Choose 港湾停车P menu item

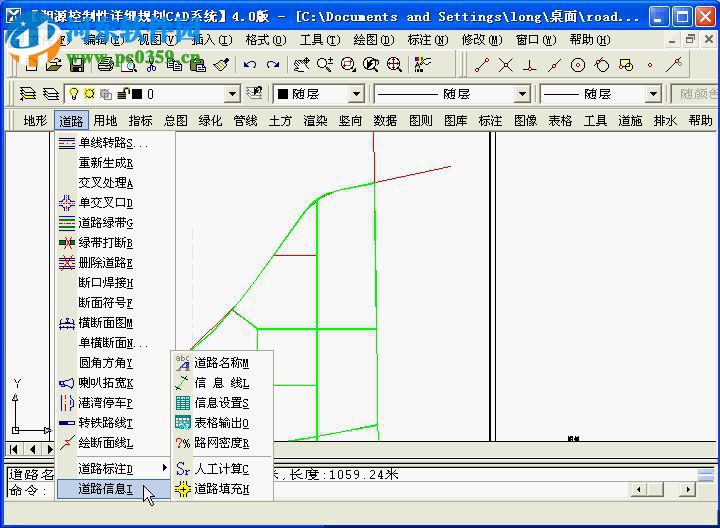[115, 403]
